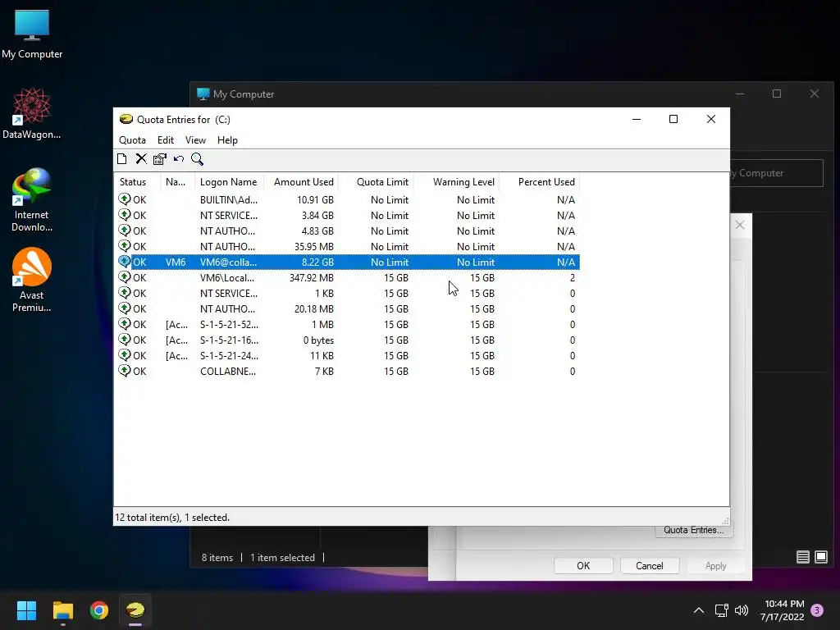Minimize the Quota Entries window
The width and height of the screenshot is (840, 630).
pos(637,119)
